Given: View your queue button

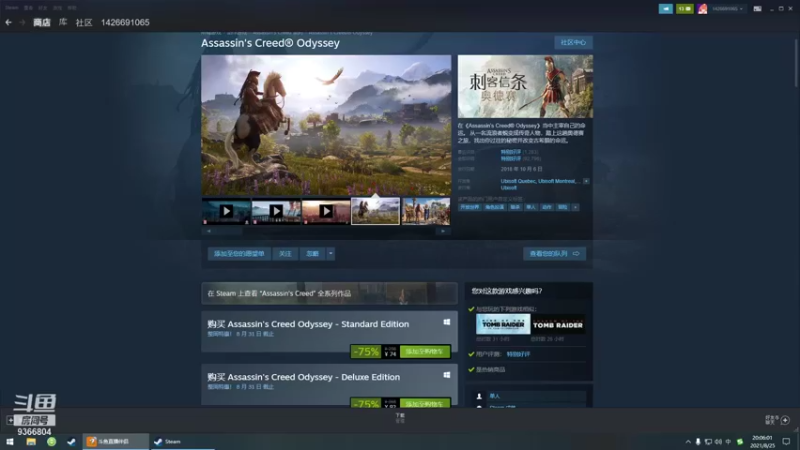Looking at the screenshot, I should pyautogui.click(x=555, y=254).
